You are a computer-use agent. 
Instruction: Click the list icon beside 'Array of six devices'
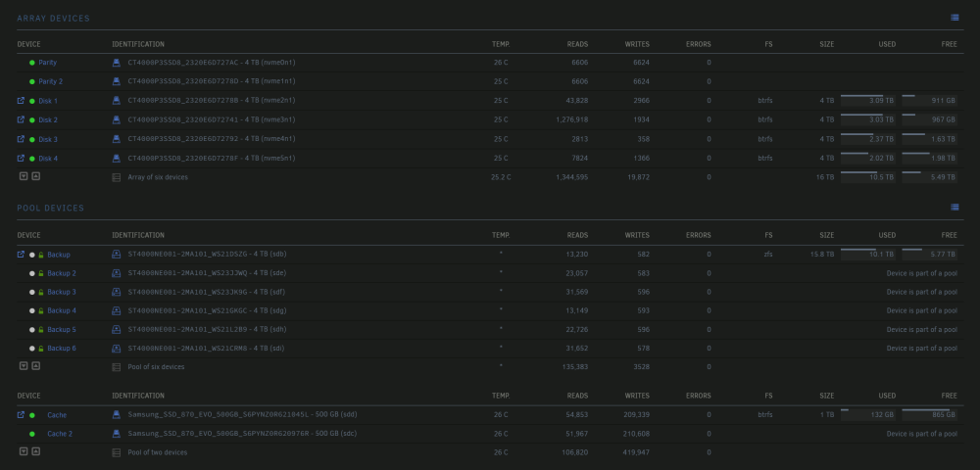(x=116, y=177)
